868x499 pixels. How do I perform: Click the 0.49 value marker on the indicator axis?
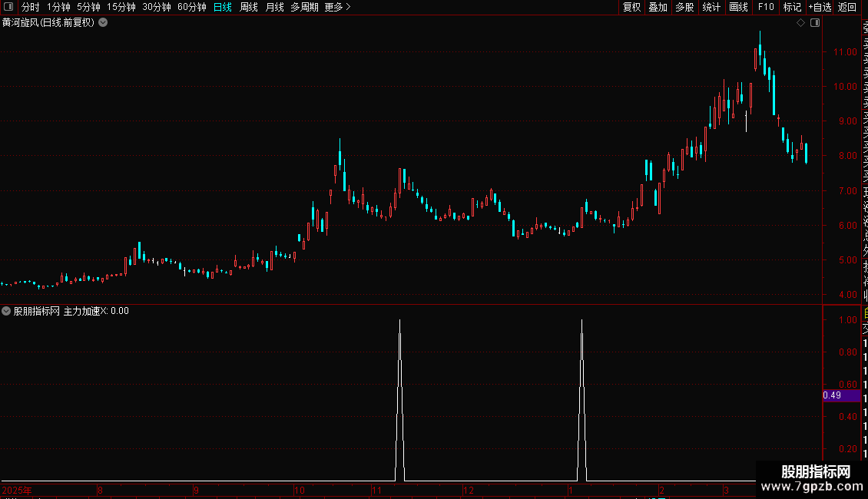(841, 395)
